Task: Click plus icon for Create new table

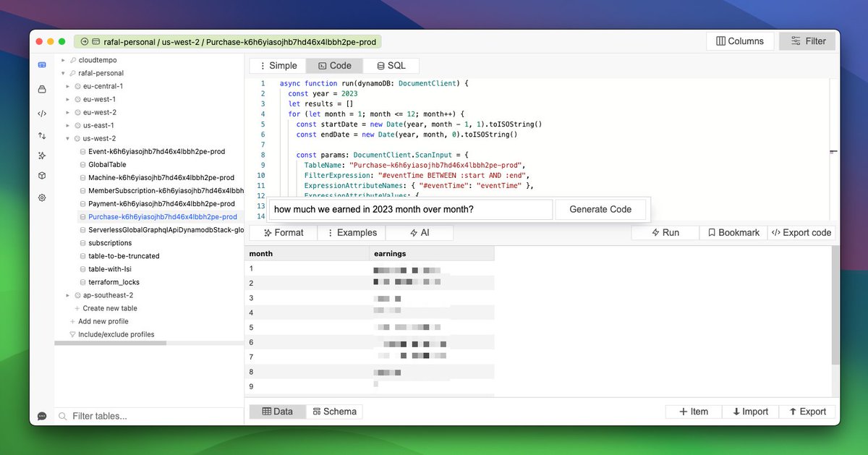Action: point(77,308)
